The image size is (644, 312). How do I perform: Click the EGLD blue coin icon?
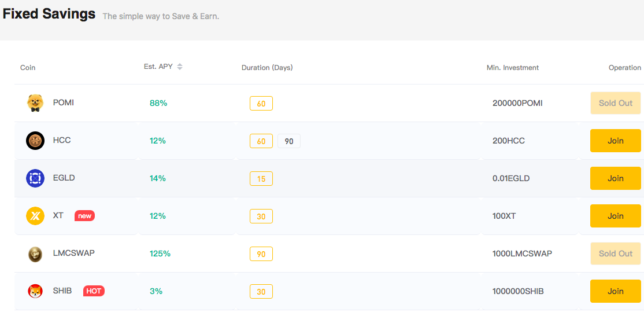click(35, 178)
